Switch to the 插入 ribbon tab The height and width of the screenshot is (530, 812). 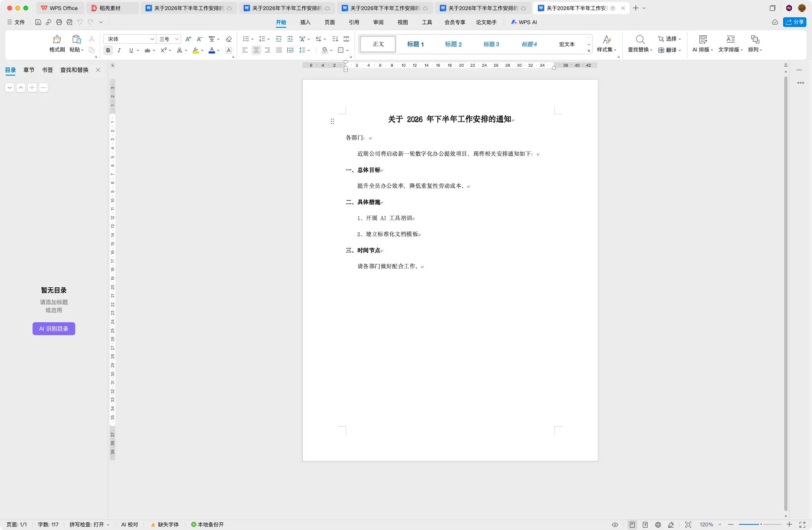[x=305, y=22]
